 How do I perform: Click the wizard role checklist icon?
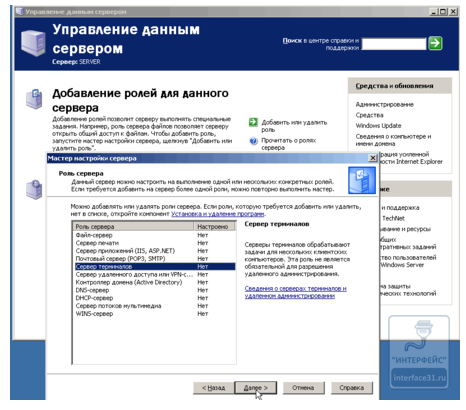(362, 180)
